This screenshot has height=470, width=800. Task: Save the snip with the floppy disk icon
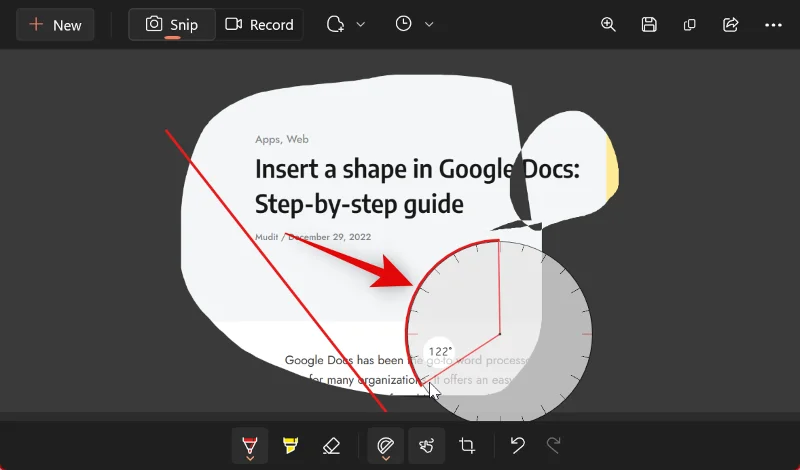[649, 25]
